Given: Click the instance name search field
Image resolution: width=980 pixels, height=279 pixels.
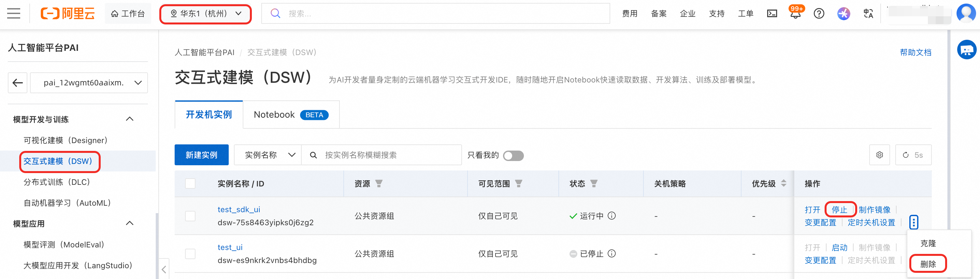Looking at the screenshot, I should click(x=388, y=155).
